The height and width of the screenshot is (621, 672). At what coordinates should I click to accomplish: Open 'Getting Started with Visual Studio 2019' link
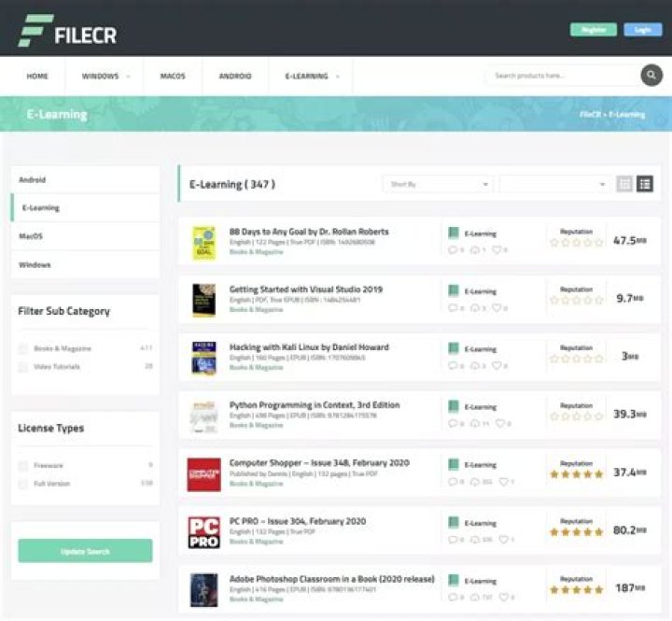coord(306,289)
